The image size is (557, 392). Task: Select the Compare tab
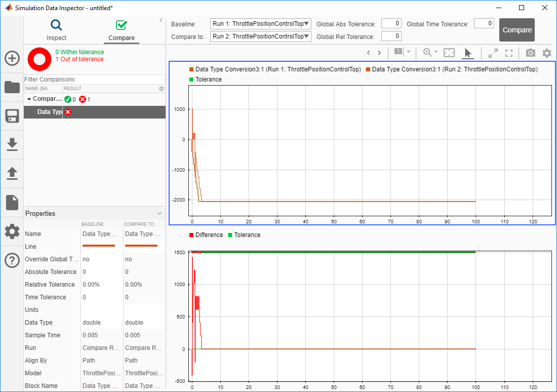pos(122,30)
